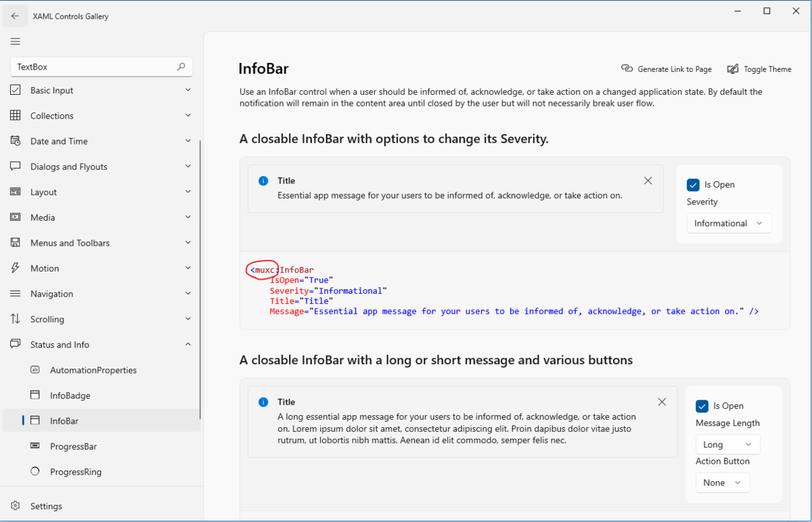This screenshot has width=812, height=522.
Task: Open the hamburger navigation menu
Action: (x=15, y=41)
